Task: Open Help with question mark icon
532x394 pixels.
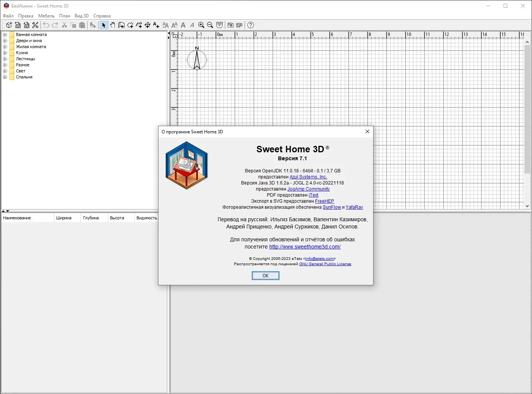Action: coord(251,25)
